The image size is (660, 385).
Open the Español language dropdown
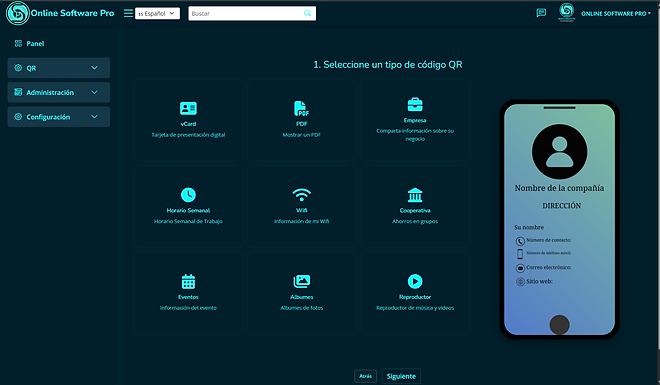coord(157,13)
